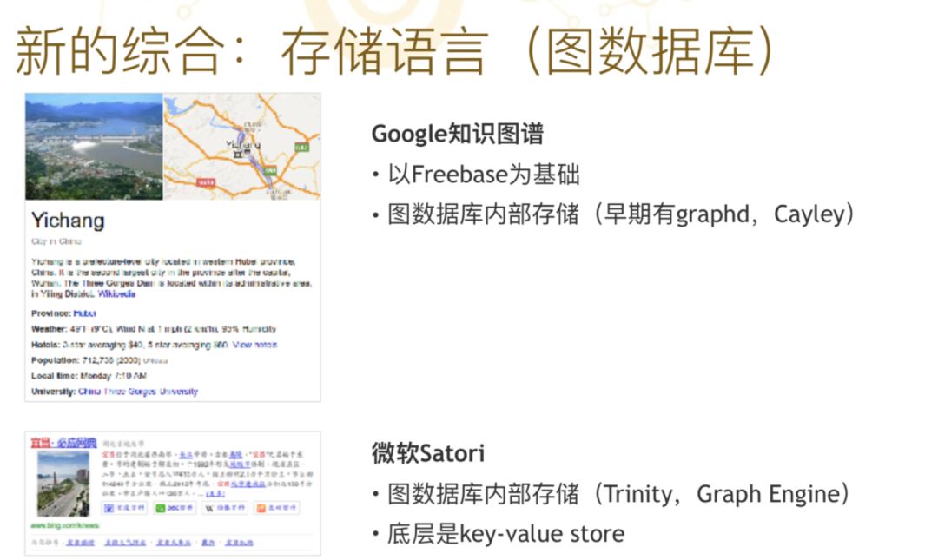938x560 pixels.
Task: Follow the Hubei province link
Action: point(84,313)
